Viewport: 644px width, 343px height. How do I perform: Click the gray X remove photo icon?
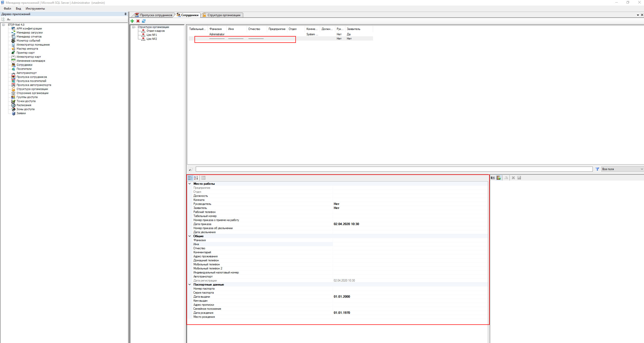(x=513, y=178)
